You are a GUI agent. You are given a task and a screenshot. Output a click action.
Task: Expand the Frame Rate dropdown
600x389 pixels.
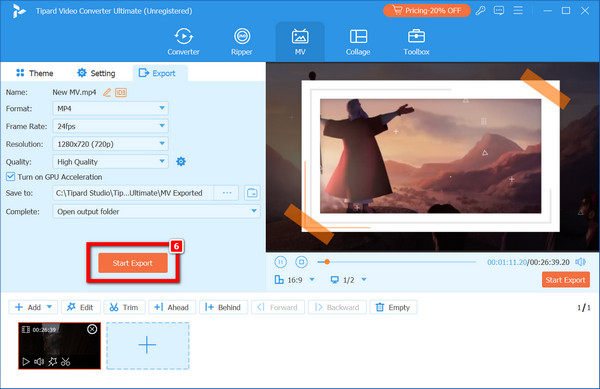coord(110,126)
